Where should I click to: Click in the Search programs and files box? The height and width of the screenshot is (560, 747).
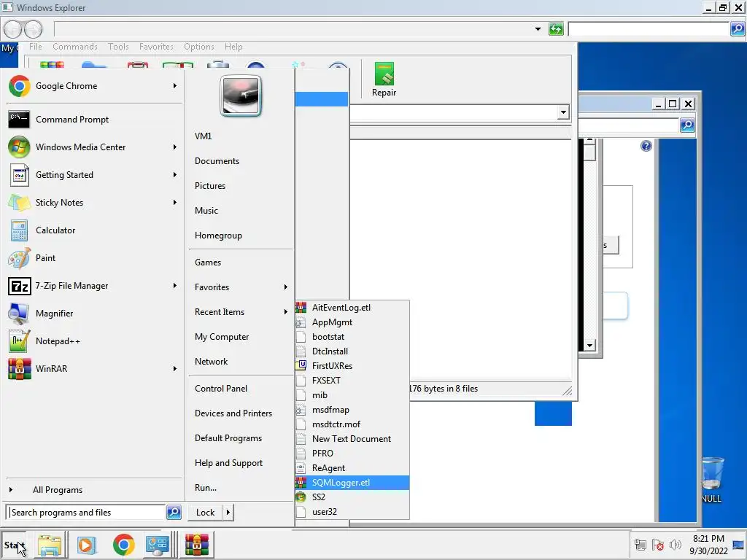87,513
